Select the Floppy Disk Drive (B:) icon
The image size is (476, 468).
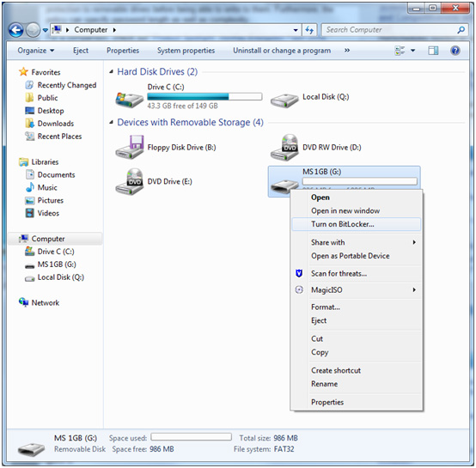[130, 148]
